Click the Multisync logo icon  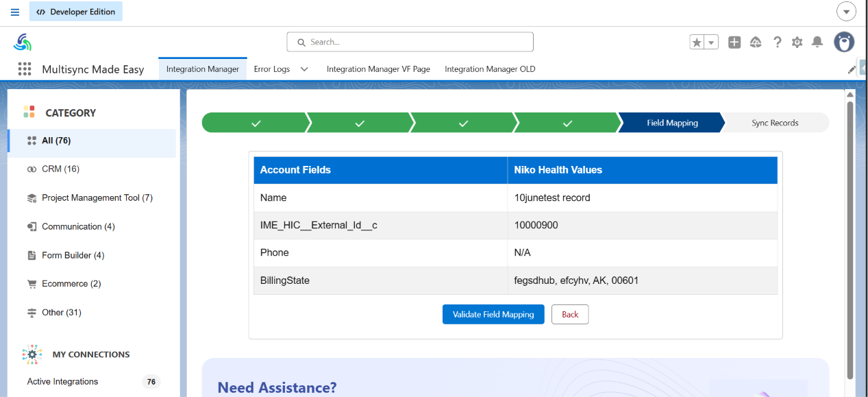pyautogui.click(x=23, y=42)
